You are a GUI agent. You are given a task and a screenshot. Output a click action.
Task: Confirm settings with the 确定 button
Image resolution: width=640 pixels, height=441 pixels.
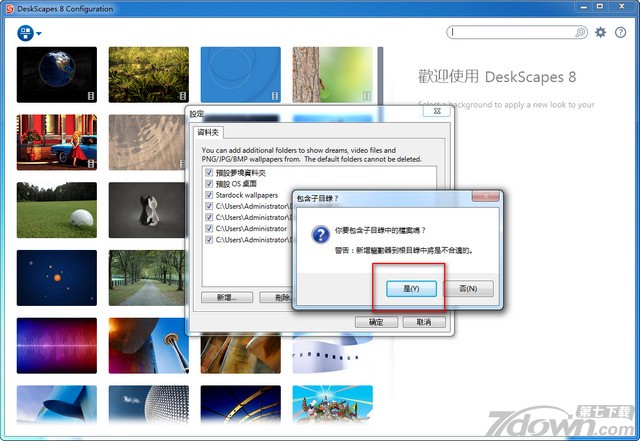(376, 322)
